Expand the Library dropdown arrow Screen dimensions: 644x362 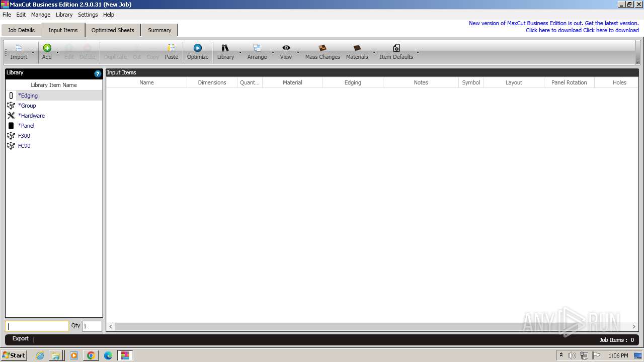click(240, 52)
